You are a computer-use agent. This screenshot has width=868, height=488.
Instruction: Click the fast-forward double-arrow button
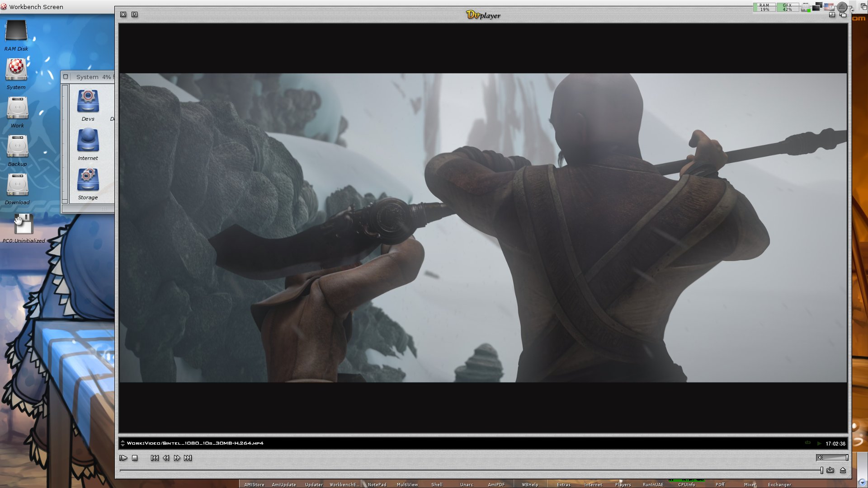(x=177, y=458)
